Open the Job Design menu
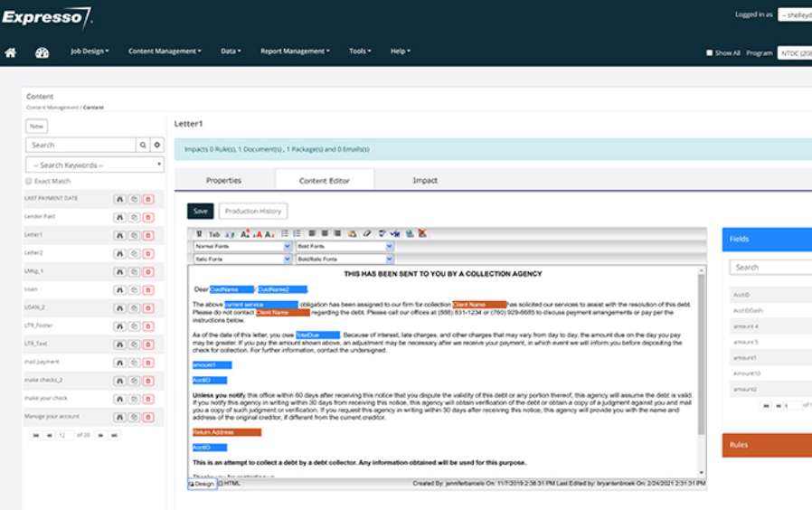Viewport: 812px width, 510px height. coord(90,52)
